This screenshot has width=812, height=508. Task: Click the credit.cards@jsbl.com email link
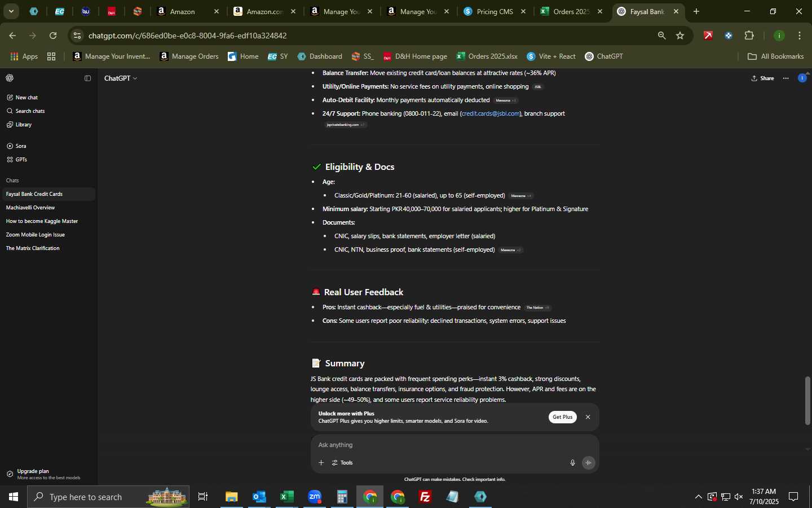[491, 113]
